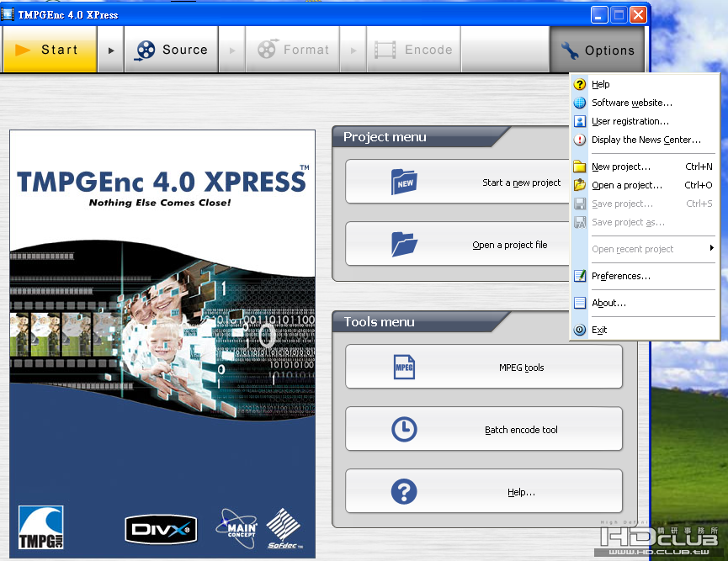Click the open folder icon for Open project file
Viewport: 728px width, 561px height.
[x=405, y=244]
